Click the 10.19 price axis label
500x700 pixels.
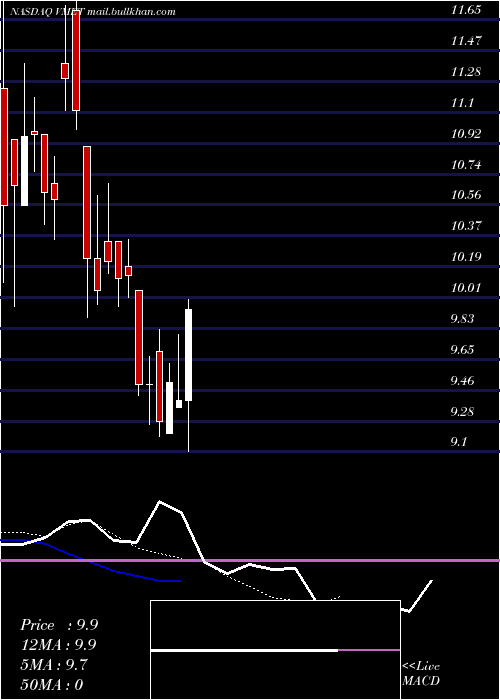click(466, 257)
